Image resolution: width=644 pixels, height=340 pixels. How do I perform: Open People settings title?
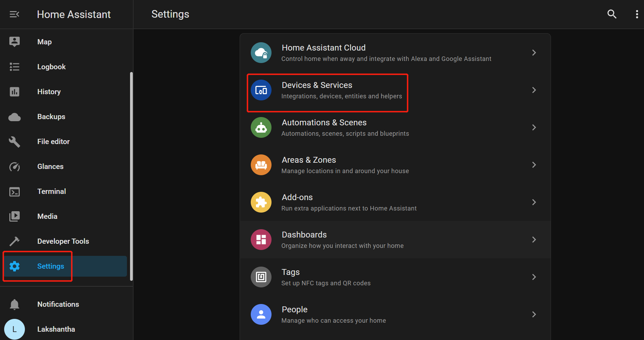(x=295, y=310)
